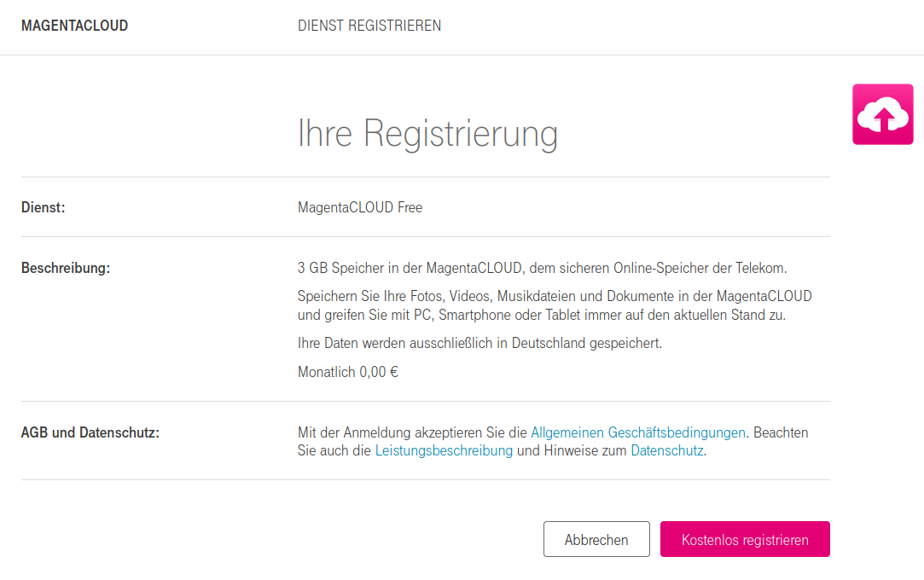Click the 3 GB Speicher description line
924x580 pixels.
point(542,268)
